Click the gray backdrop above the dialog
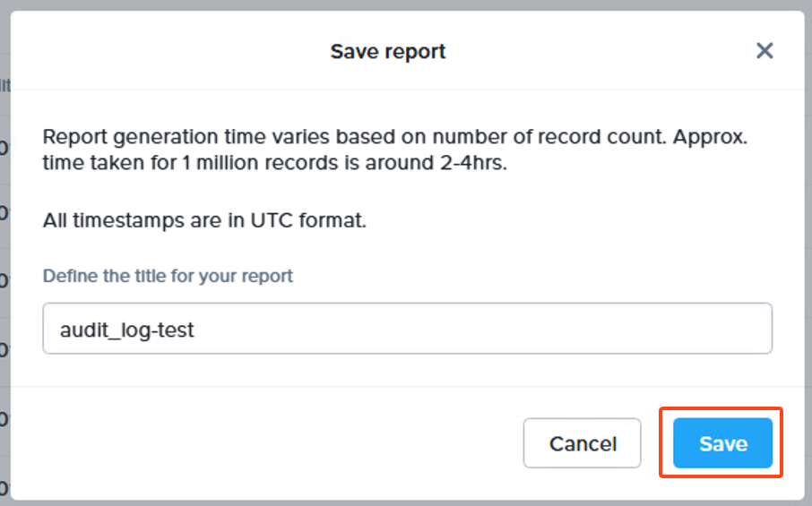 (x=403, y=4)
